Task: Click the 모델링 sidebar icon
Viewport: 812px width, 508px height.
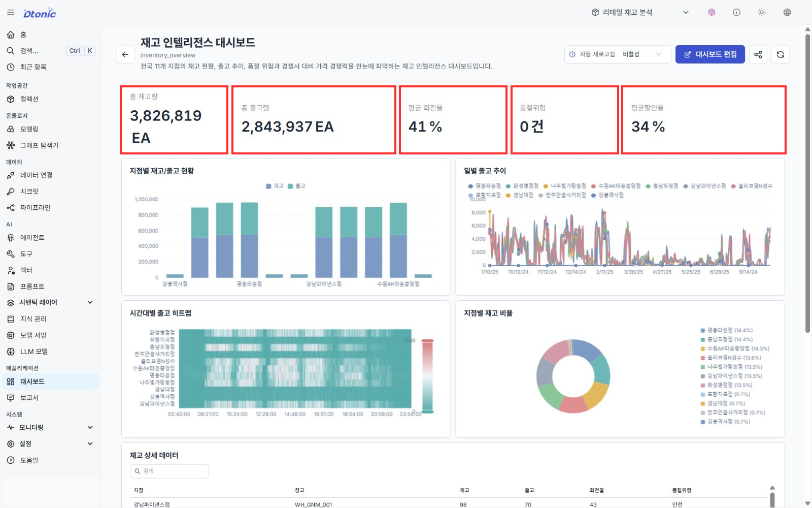Action: click(x=11, y=129)
